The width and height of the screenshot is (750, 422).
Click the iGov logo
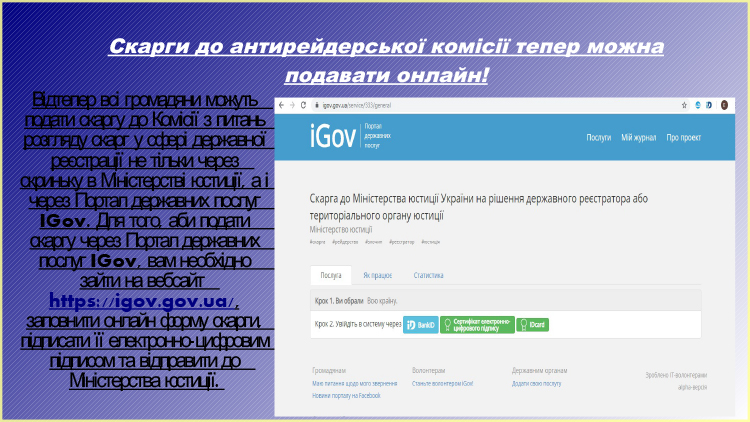[331, 140]
